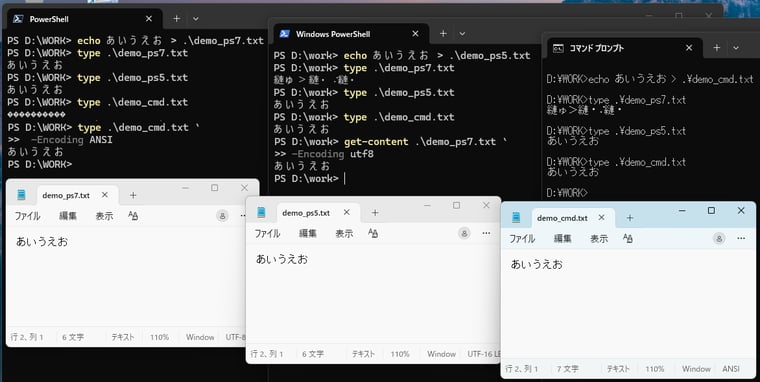Screen dimensions: 760x382
Task: Click the PowerShell 7 tab icon
Action: [x=18, y=19]
